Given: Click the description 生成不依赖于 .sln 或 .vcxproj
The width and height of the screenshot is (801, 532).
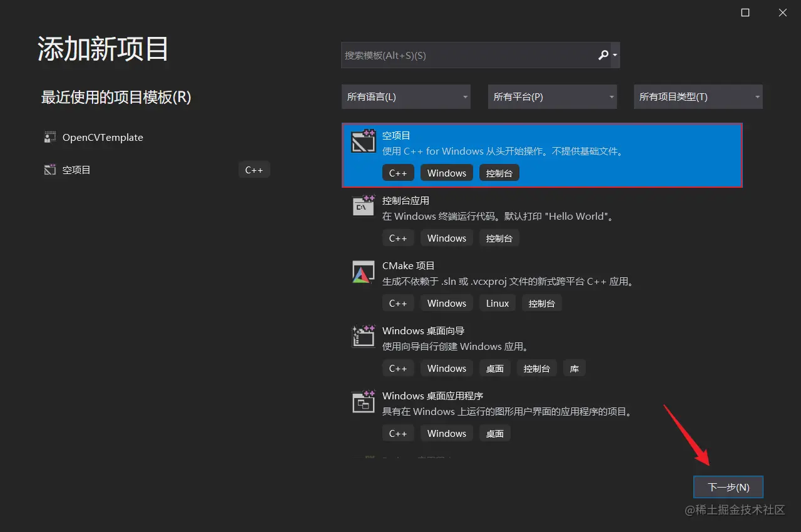Looking at the screenshot, I should click(509, 282).
